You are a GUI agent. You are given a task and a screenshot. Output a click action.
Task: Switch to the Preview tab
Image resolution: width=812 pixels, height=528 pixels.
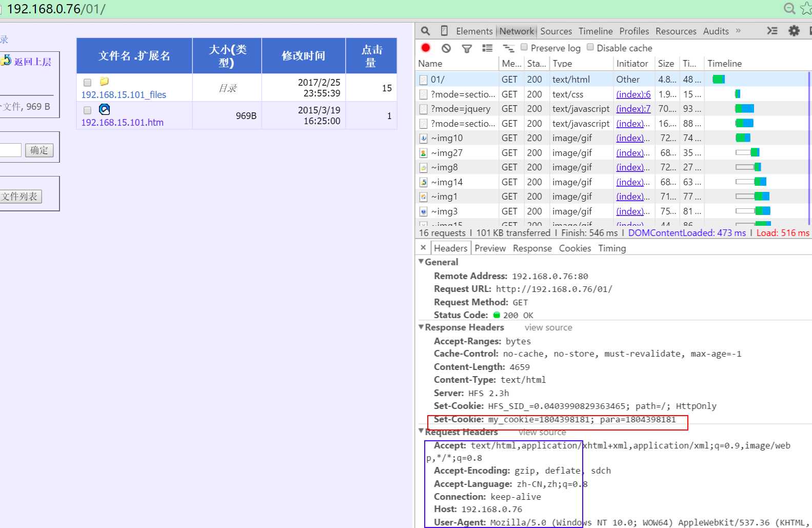(x=490, y=248)
